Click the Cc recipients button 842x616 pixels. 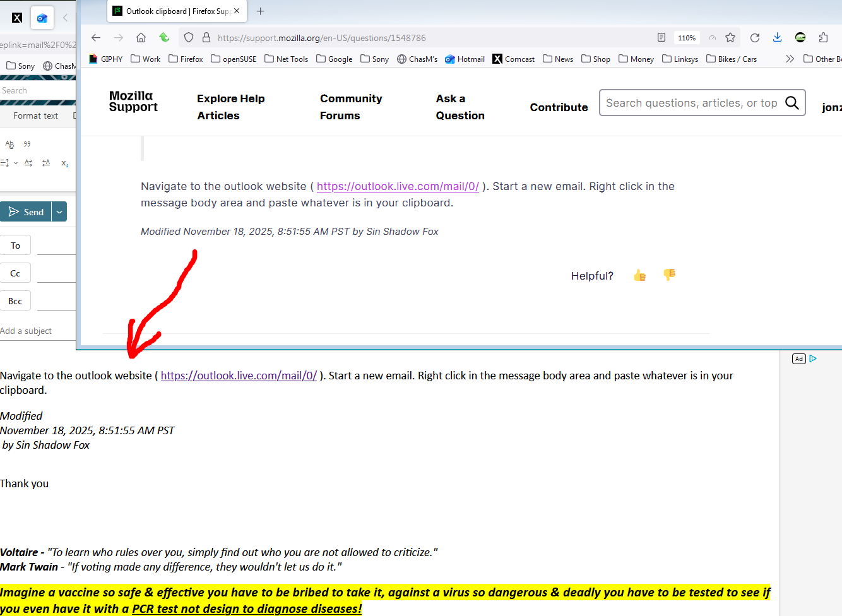pyautogui.click(x=15, y=273)
